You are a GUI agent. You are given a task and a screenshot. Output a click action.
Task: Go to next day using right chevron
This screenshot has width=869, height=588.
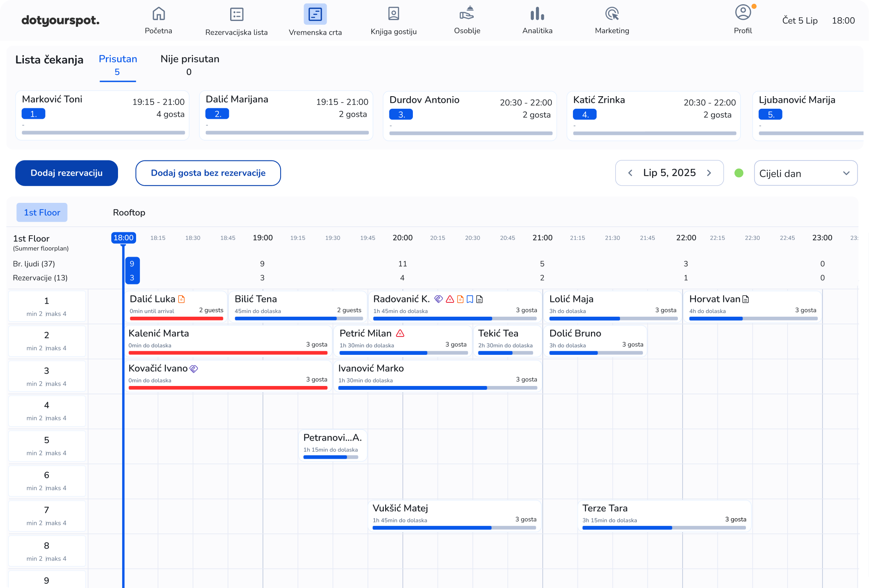pos(709,173)
